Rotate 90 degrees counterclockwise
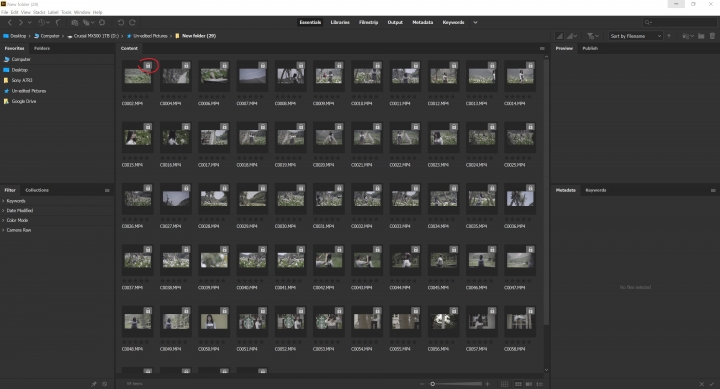 [121, 22]
